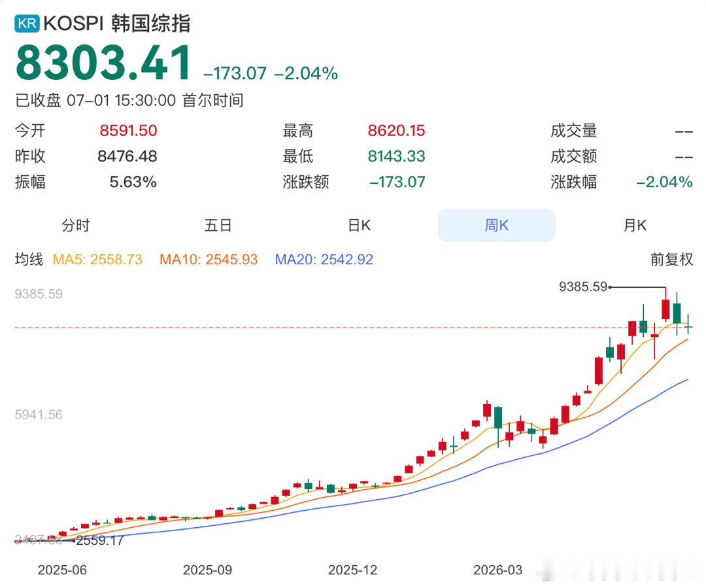706x588 pixels.
Task: Click the current price 8303.41
Action: click(104, 63)
